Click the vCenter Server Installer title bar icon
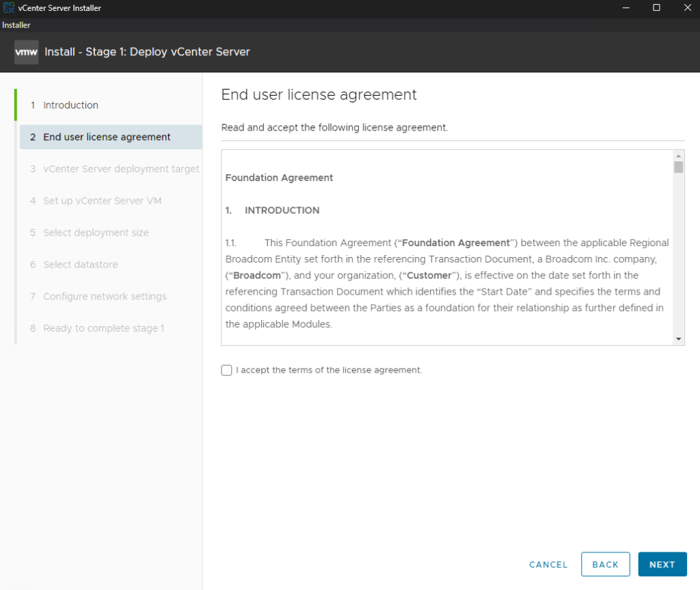Screen dimensions: 700x590 click(x=9, y=8)
